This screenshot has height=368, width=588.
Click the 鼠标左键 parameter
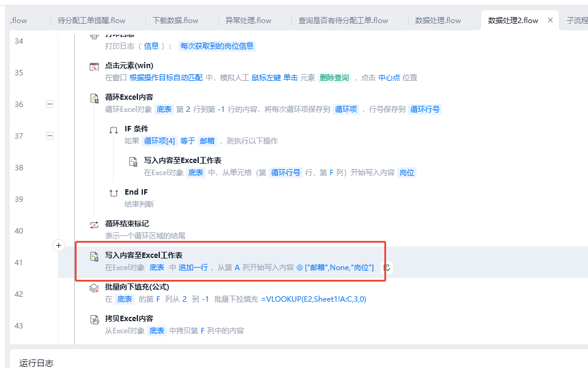(x=266, y=78)
